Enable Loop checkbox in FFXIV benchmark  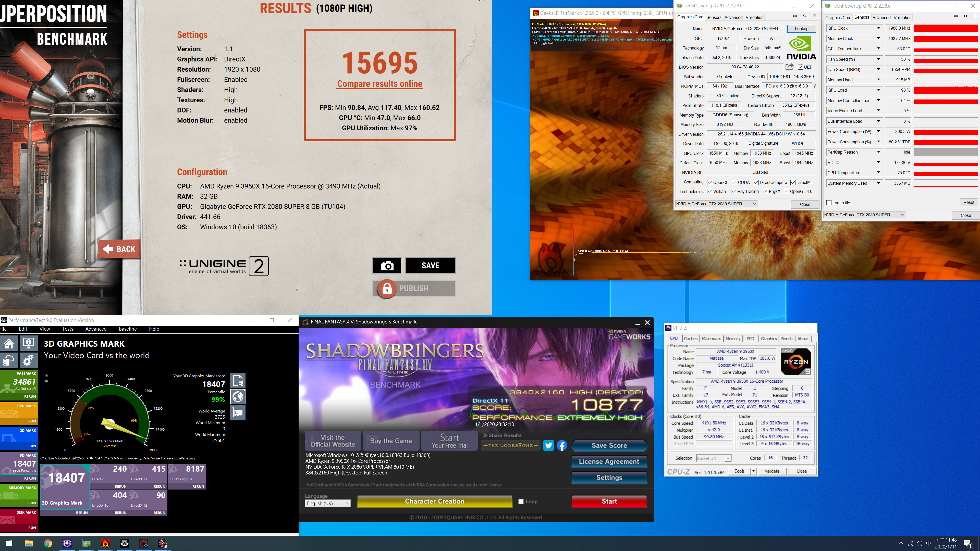click(x=521, y=502)
